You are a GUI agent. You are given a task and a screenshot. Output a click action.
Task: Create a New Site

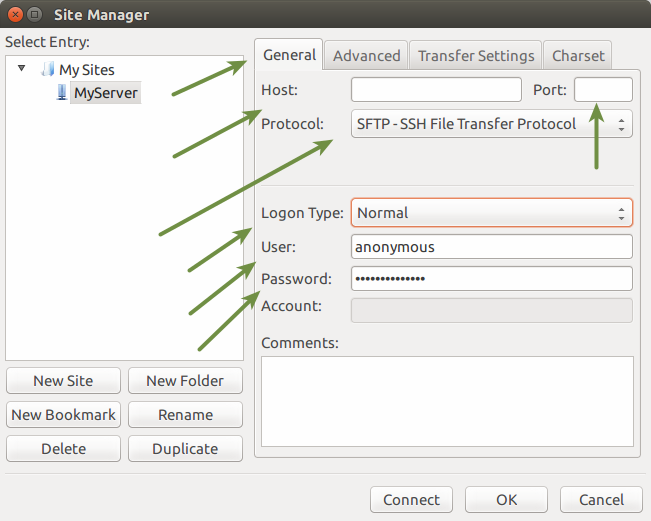point(63,381)
